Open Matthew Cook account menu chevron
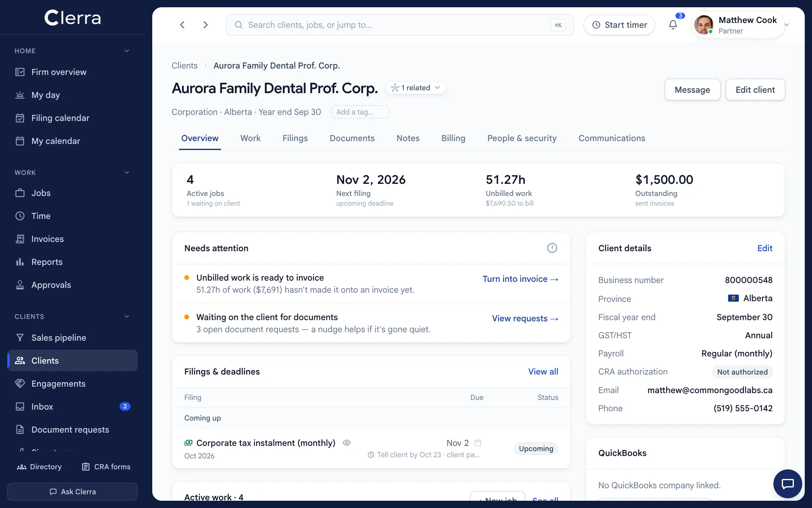The height and width of the screenshot is (508, 812). tap(787, 25)
